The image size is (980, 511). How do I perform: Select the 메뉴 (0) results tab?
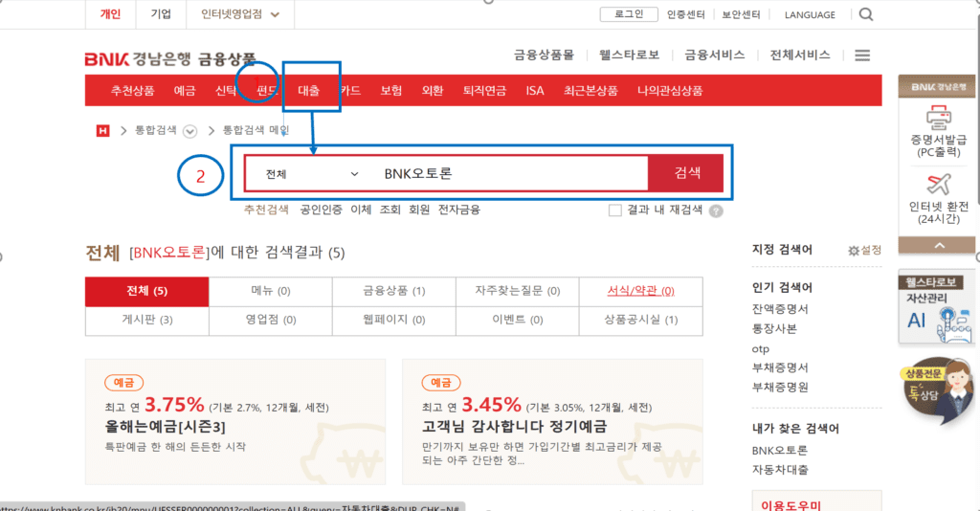pos(271,291)
